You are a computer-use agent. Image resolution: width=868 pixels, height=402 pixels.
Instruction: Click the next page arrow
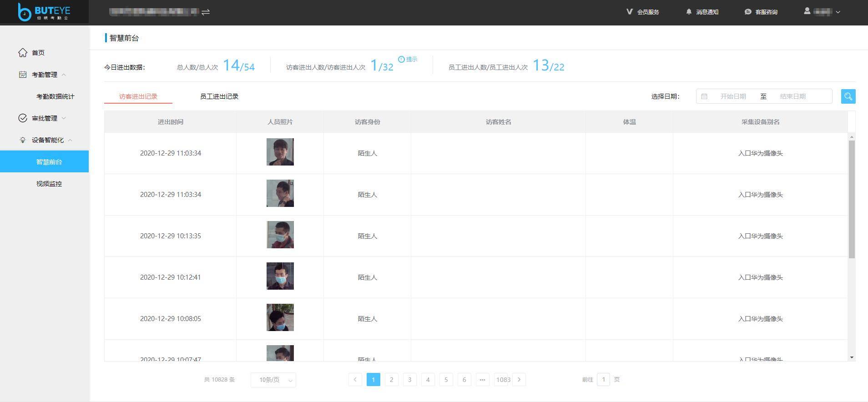pos(519,380)
